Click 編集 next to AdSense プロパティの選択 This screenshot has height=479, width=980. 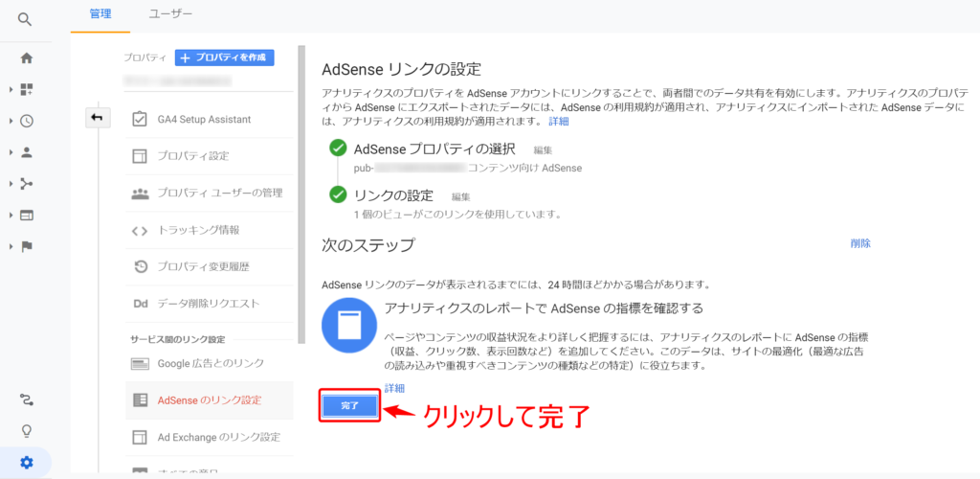544,150
